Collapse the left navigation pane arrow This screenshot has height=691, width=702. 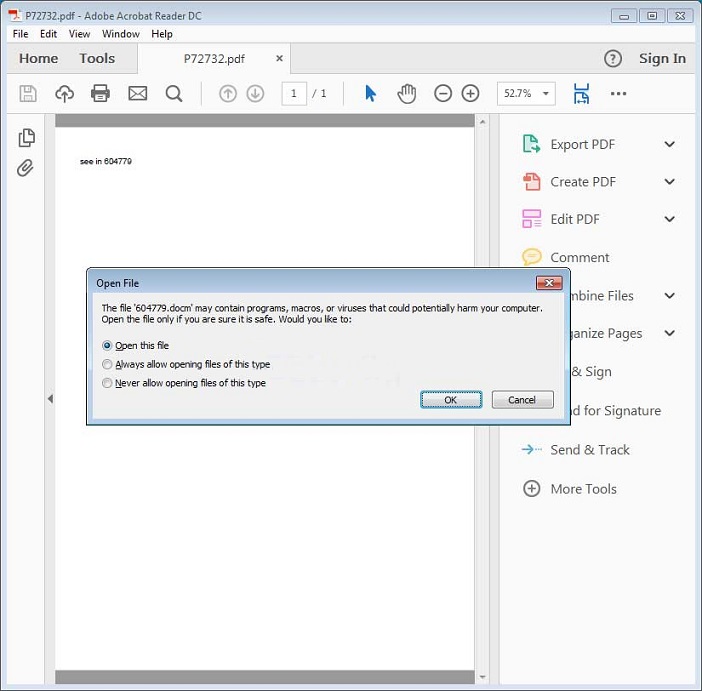point(50,399)
